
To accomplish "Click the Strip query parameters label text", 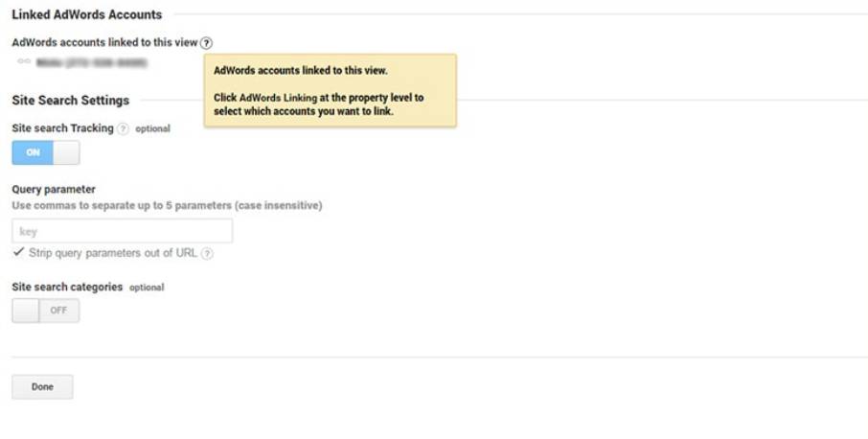I will coord(114,253).
